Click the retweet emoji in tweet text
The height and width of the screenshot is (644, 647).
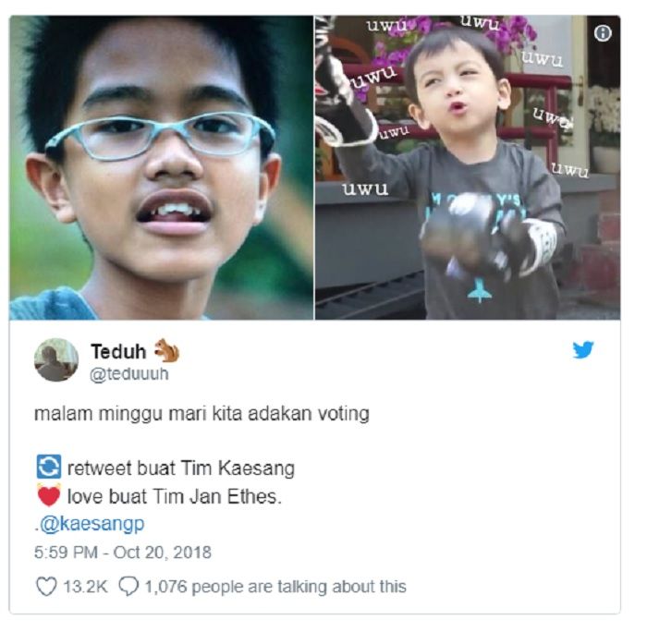point(48,467)
